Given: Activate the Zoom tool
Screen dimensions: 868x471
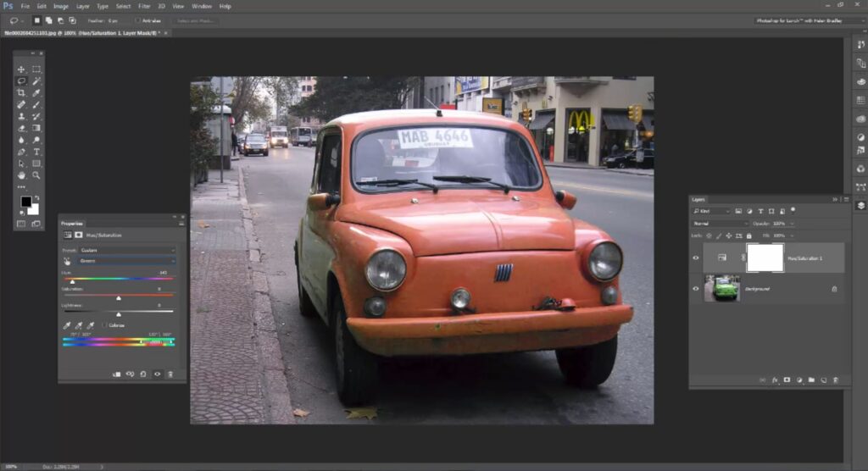Looking at the screenshot, I should coord(36,175).
